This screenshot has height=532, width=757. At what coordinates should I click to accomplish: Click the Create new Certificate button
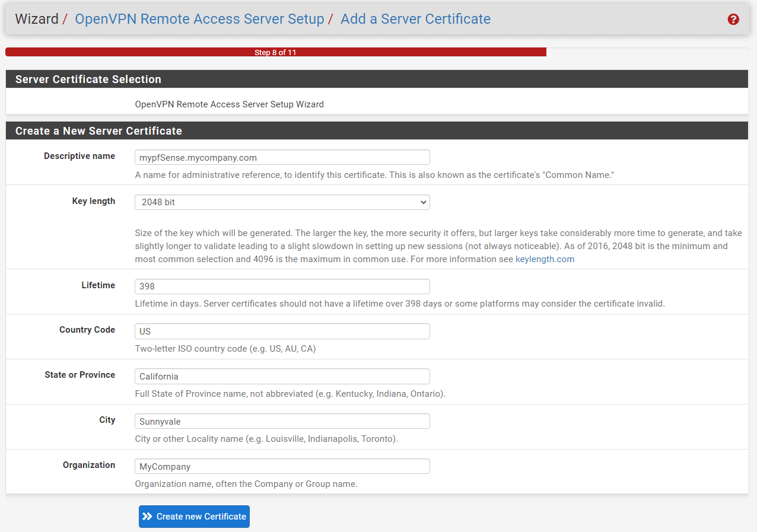pyautogui.click(x=194, y=516)
